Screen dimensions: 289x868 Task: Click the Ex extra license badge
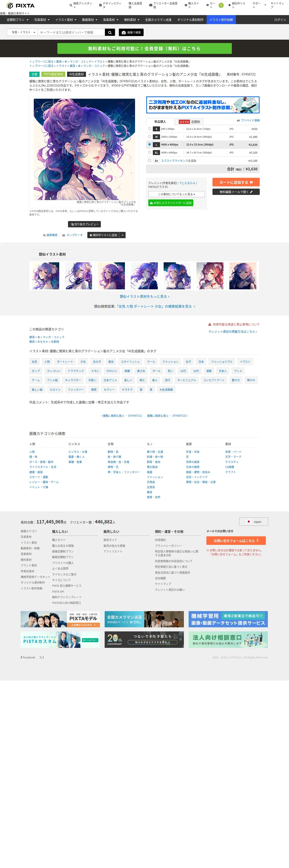click(x=156, y=161)
